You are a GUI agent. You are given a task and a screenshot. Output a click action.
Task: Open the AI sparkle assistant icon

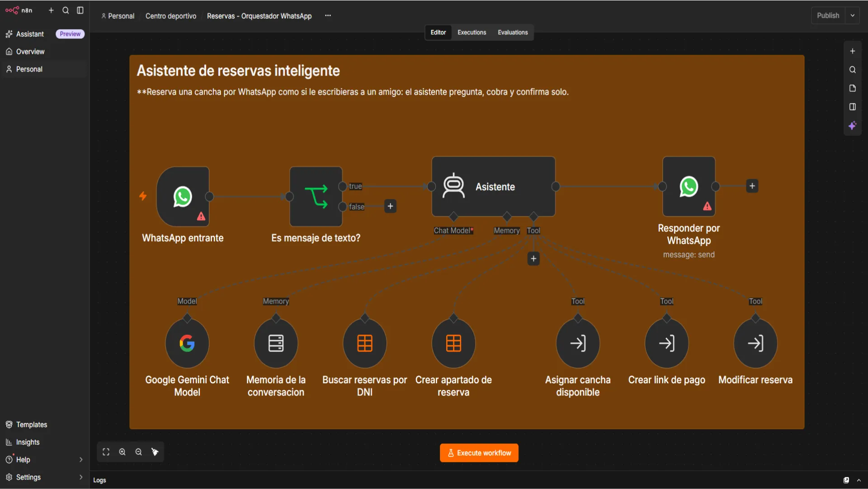(852, 126)
